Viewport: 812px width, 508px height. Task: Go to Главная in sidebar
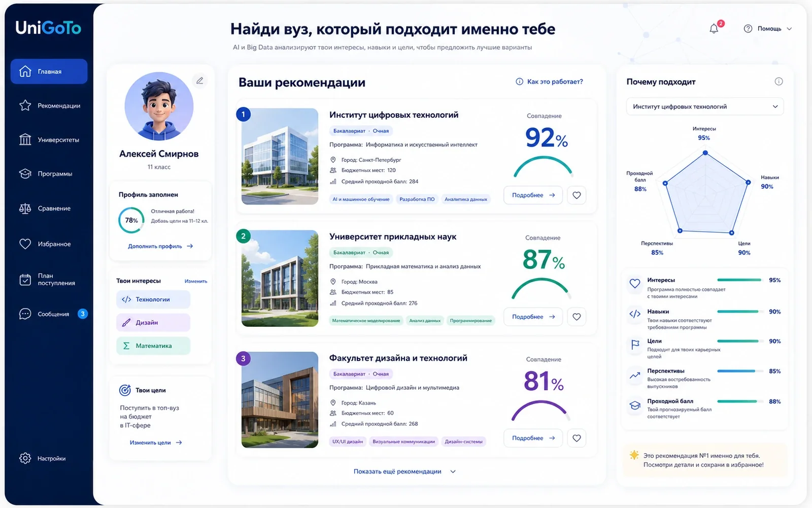49,72
